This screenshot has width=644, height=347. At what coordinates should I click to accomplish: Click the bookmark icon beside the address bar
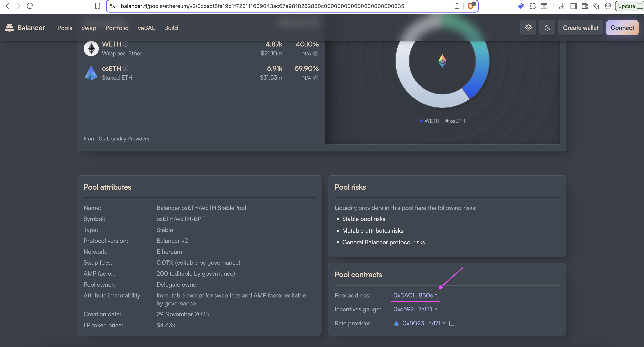pos(97,6)
